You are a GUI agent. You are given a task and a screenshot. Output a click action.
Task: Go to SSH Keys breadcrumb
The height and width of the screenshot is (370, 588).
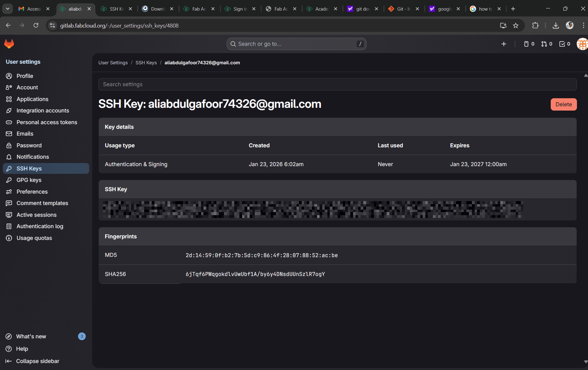(146, 63)
